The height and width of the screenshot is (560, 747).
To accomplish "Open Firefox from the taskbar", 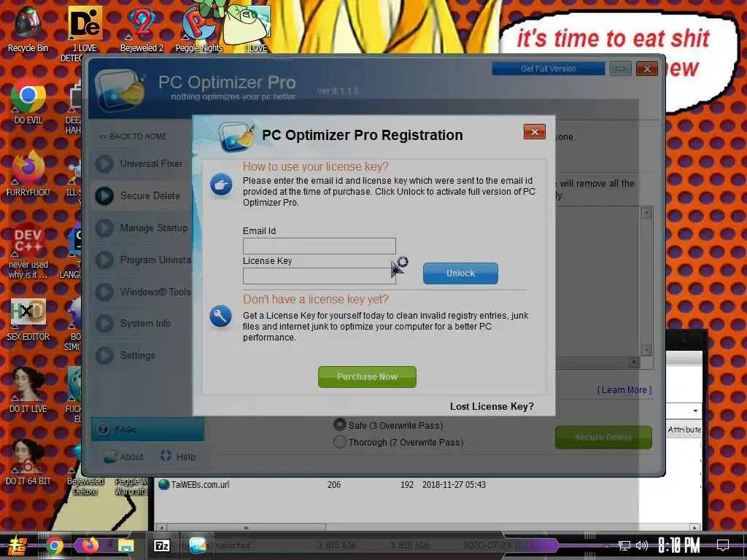I will click(90, 545).
